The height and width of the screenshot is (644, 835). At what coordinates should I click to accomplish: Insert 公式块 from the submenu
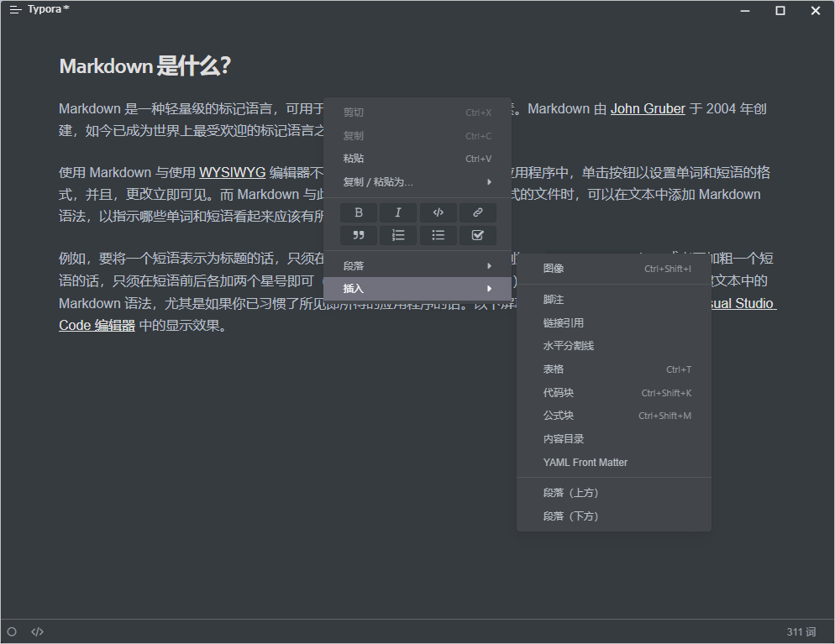click(614, 416)
